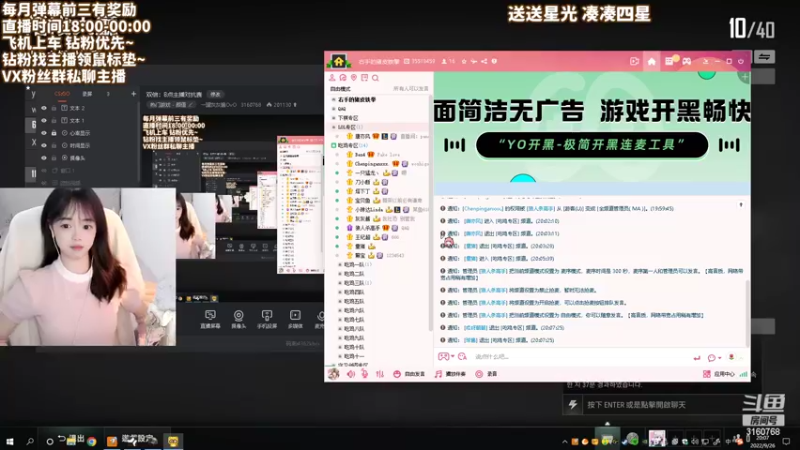Click the video play icon in YY header
800x450 pixels.
pyautogui.click(x=634, y=61)
